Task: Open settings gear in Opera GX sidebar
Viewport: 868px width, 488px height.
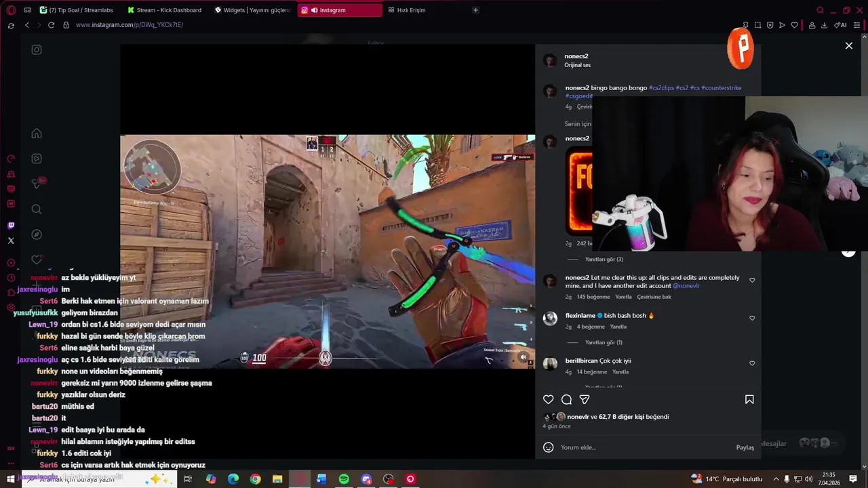Action: [x=11, y=308]
